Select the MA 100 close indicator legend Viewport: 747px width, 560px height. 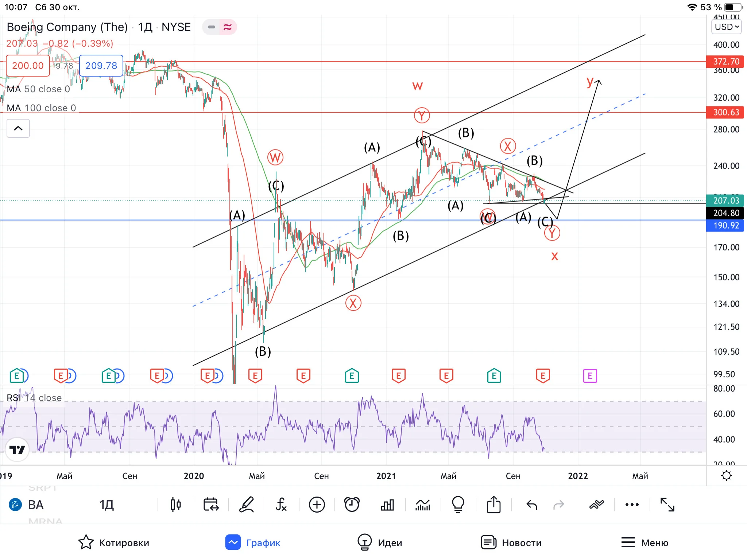(x=41, y=108)
